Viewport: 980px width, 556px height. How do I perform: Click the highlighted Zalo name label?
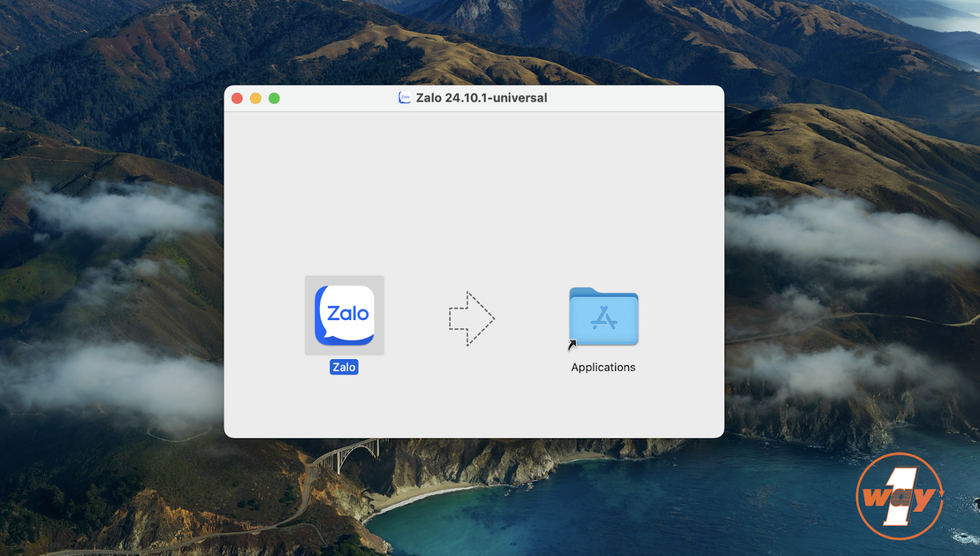coord(344,367)
